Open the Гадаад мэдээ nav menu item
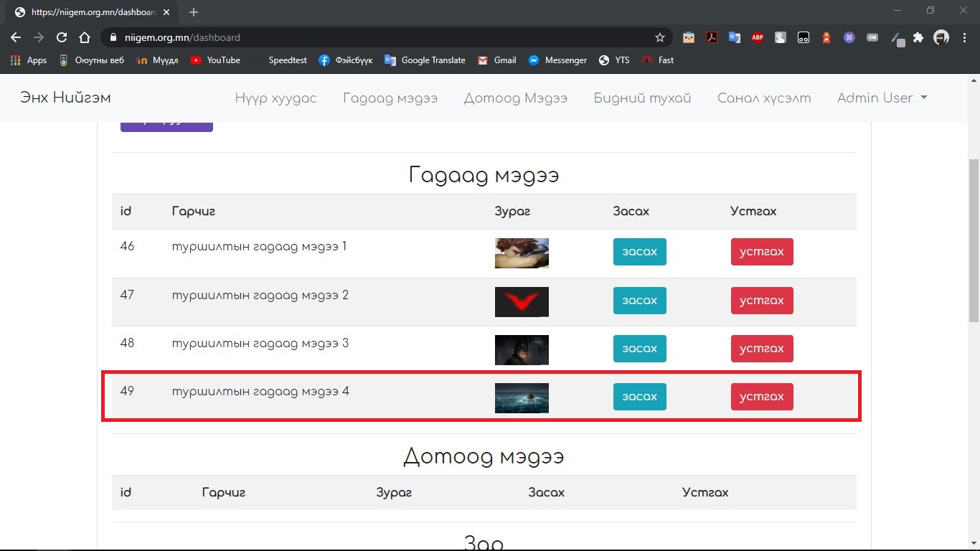980x551 pixels. pos(390,98)
